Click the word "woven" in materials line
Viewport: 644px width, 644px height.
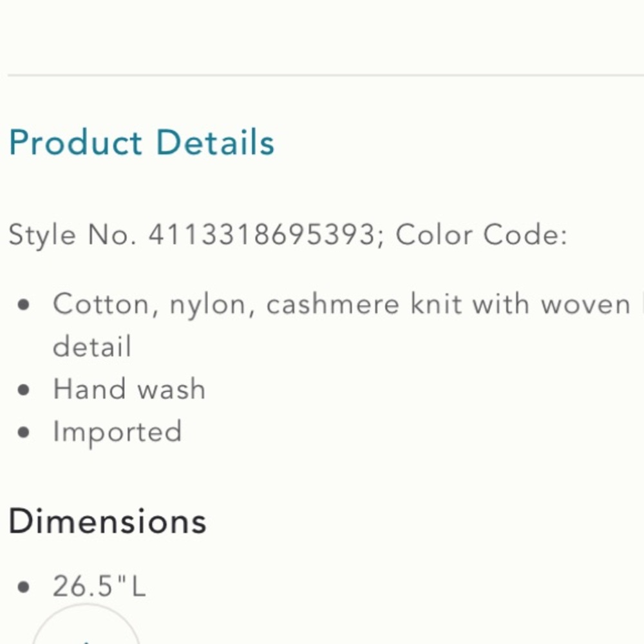[585, 305]
